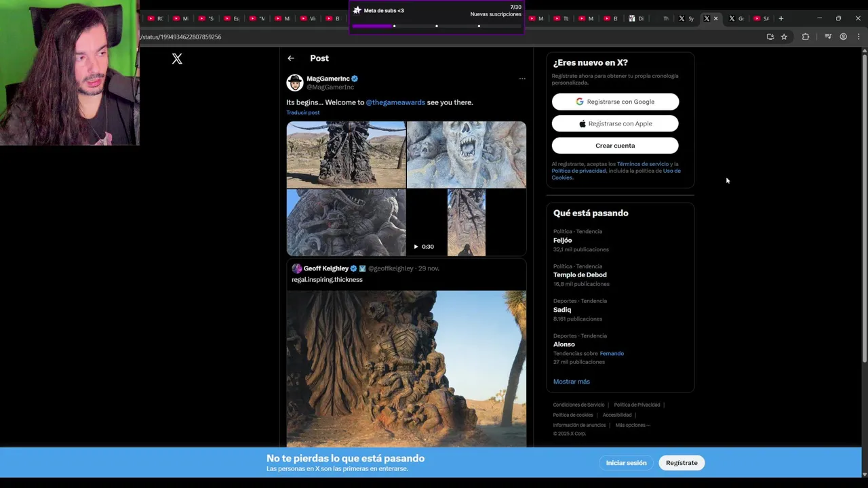Open the Accesibilidad footer link
This screenshot has width=868, height=488.
617,415
